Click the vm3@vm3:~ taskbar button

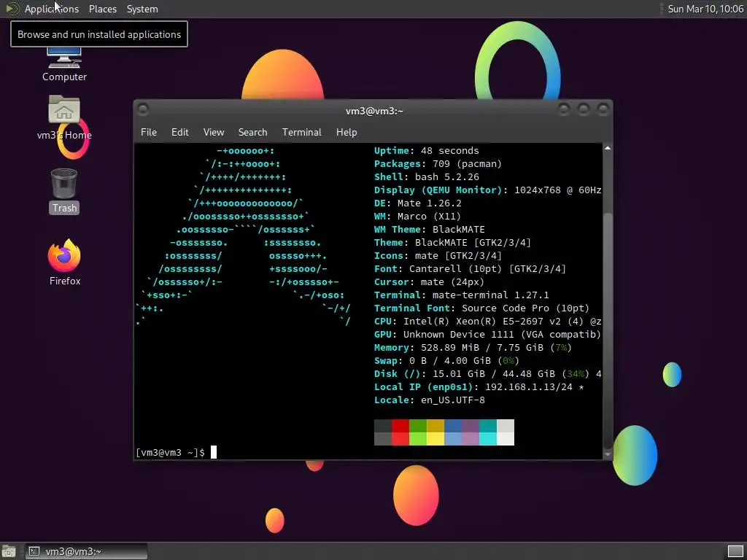[x=86, y=551]
